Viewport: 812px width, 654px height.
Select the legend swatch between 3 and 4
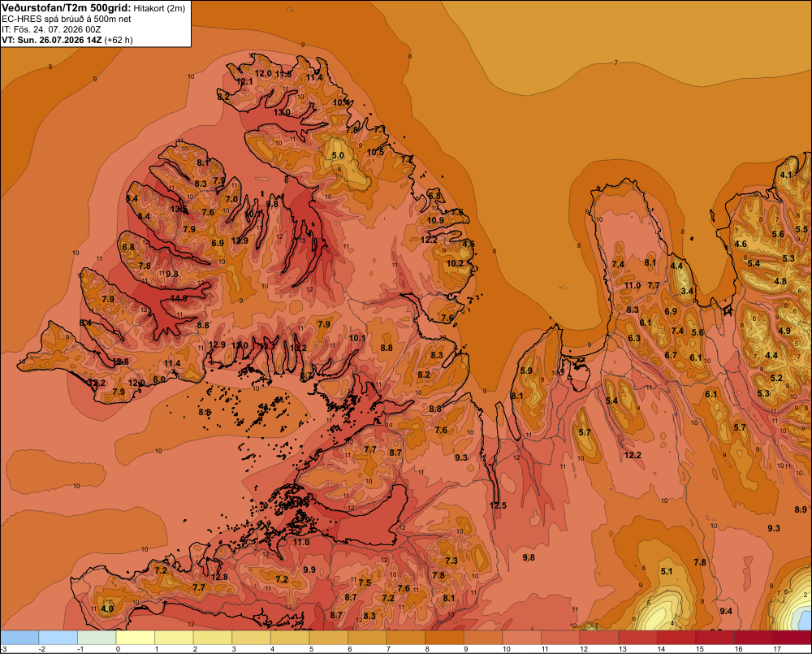point(252,637)
